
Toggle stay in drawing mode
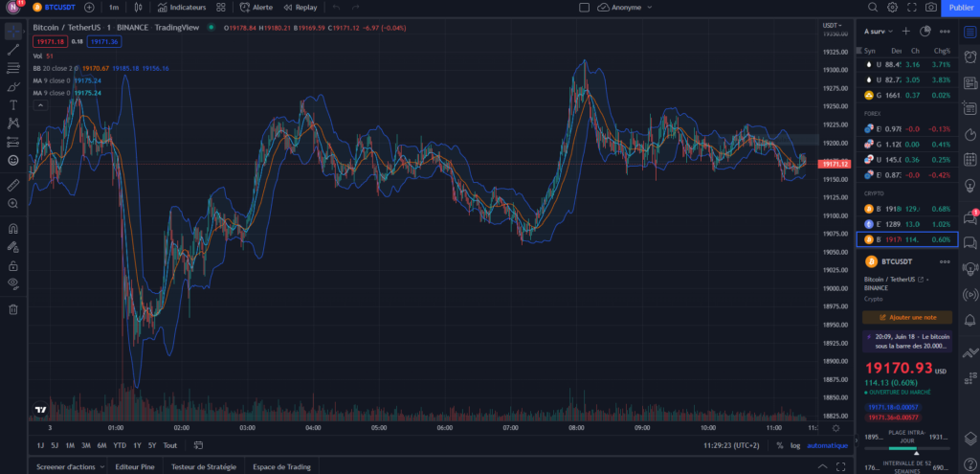coord(13,247)
